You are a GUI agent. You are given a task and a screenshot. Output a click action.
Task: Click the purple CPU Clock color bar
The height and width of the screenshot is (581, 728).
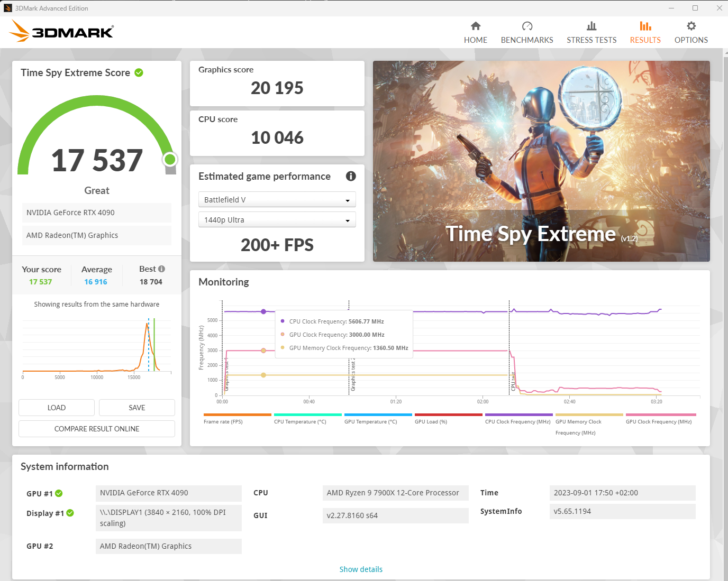519,415
